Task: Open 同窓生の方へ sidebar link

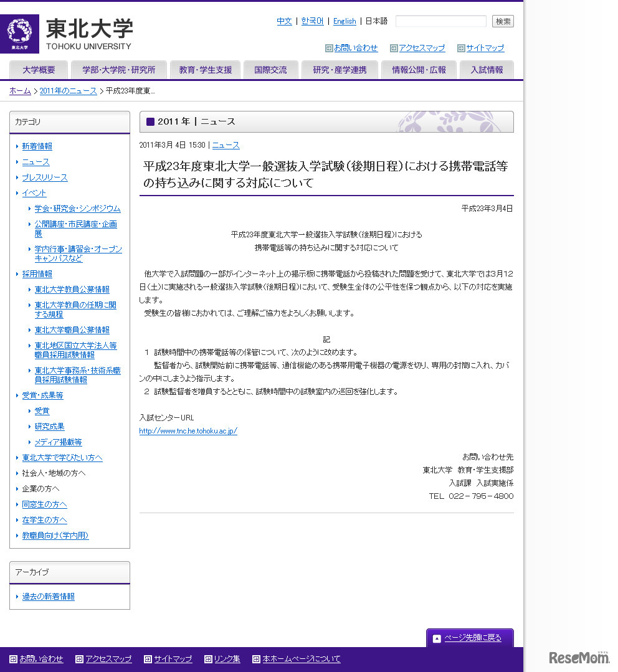Action: click(45, 504)
